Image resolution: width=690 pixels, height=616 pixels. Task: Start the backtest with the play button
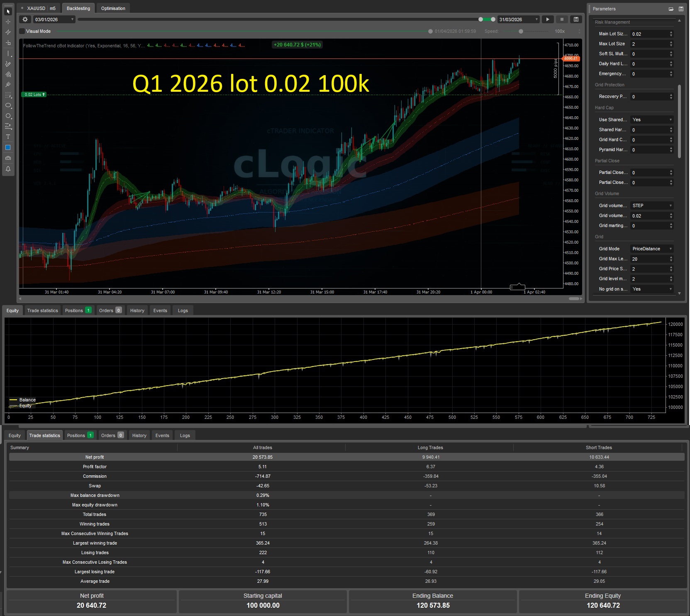pyautogui.click(x=548, y=19)
